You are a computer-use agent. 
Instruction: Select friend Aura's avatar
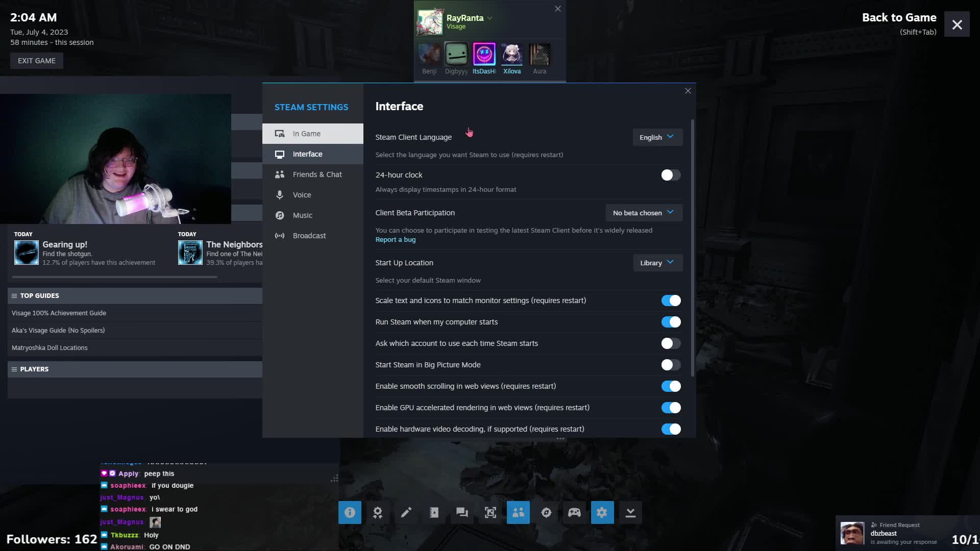540,54
